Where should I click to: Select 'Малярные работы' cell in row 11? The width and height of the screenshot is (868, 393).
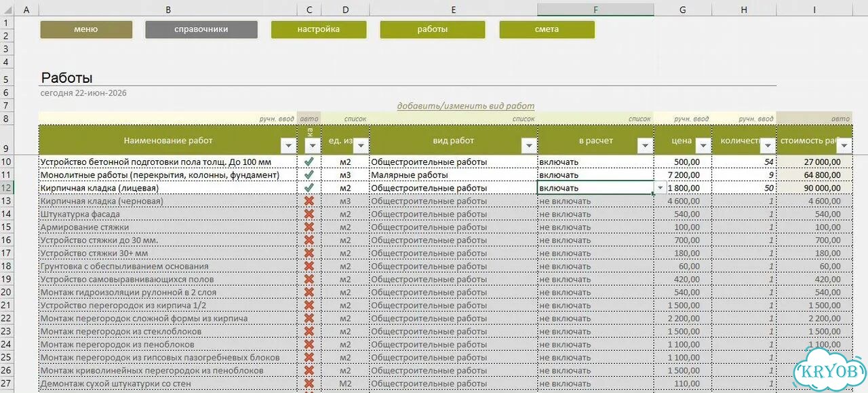453,175
